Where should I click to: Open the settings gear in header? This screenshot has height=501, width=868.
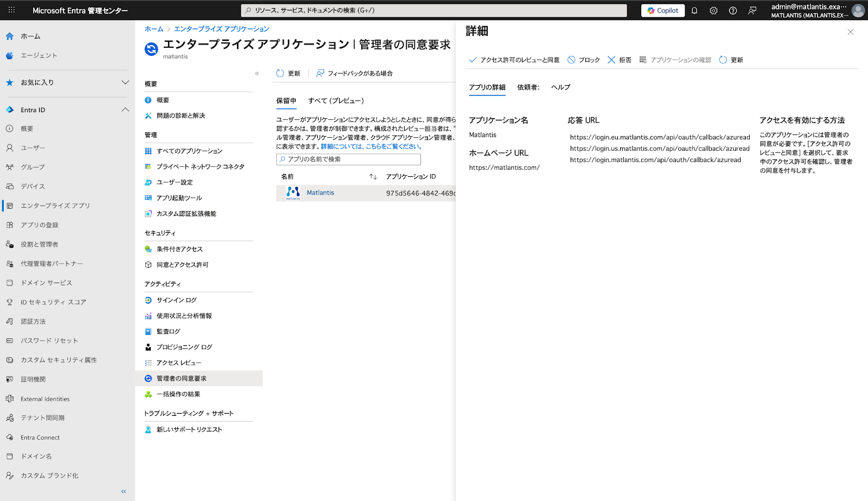pyautogui.click(x=713, y=11)
